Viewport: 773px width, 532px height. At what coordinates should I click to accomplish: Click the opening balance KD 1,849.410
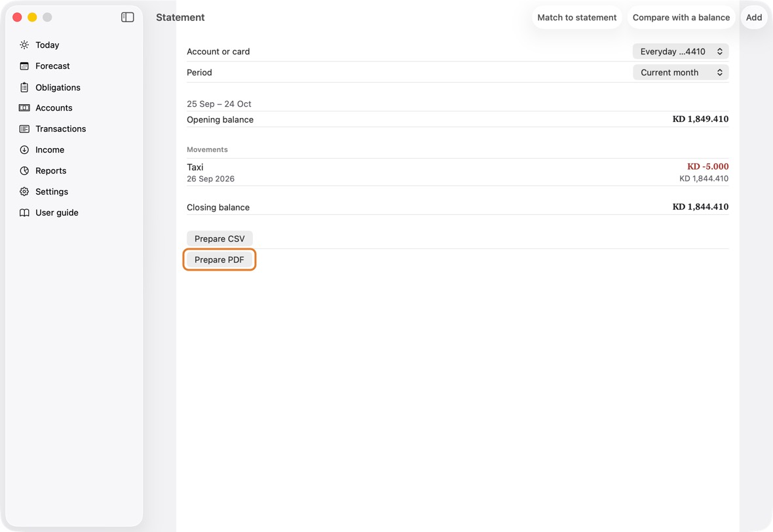click(700, 119)
